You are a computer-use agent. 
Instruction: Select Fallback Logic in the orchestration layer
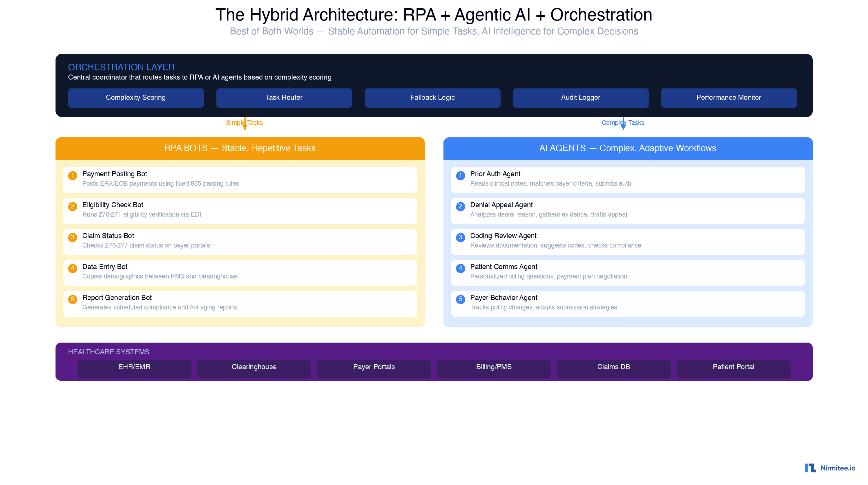(432, 98)
